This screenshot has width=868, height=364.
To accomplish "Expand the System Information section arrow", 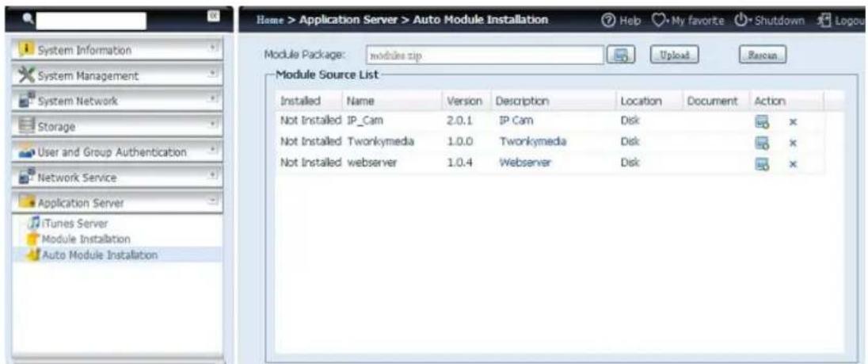I will [214, 48].
